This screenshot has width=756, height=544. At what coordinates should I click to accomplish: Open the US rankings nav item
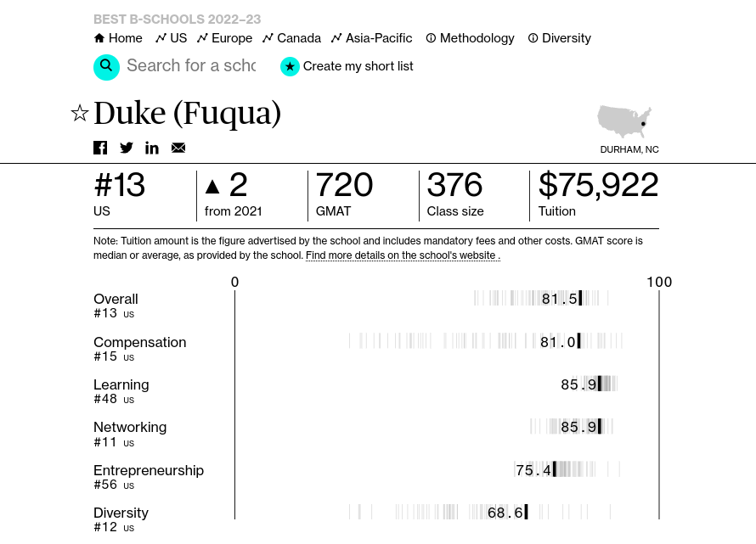(171, 38)
